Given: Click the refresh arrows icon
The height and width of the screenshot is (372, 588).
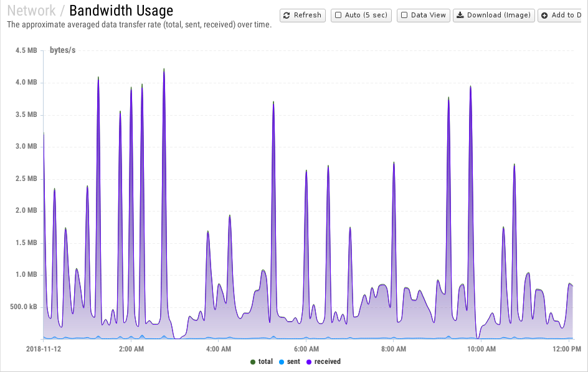Looking at the screenshot, I should point(287,16).
